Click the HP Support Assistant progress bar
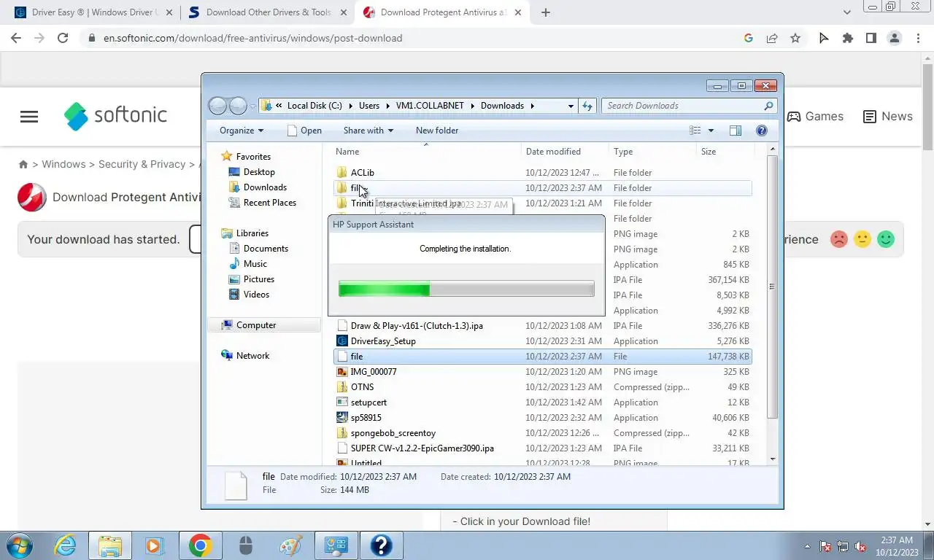The height and width of the screenshot is (560, 934). point(466,289)
